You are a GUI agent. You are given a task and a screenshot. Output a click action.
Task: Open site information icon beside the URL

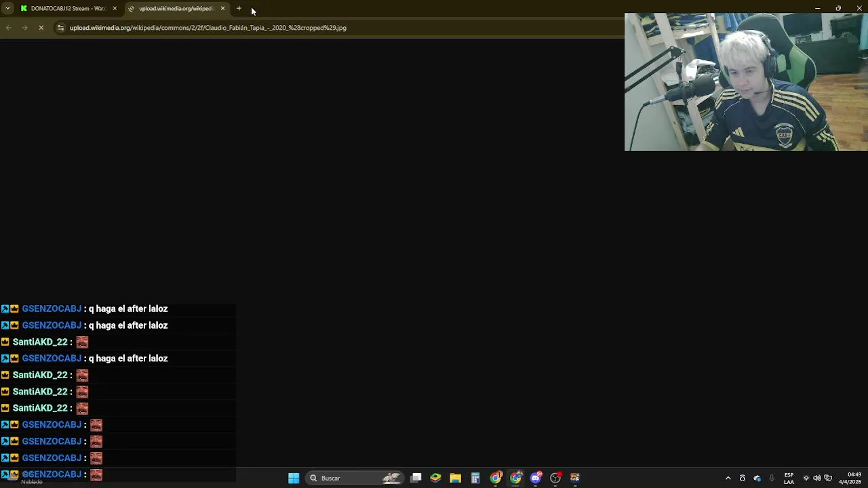(60, 28)
